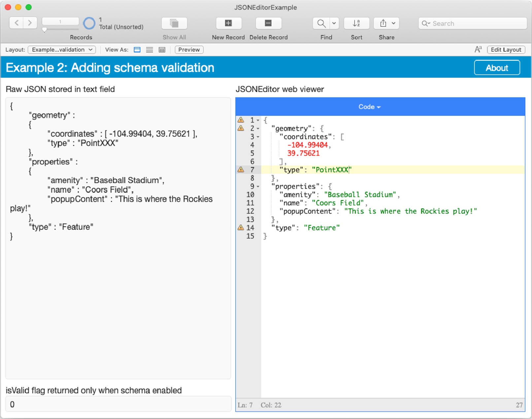Show All records

click(174, 23)
